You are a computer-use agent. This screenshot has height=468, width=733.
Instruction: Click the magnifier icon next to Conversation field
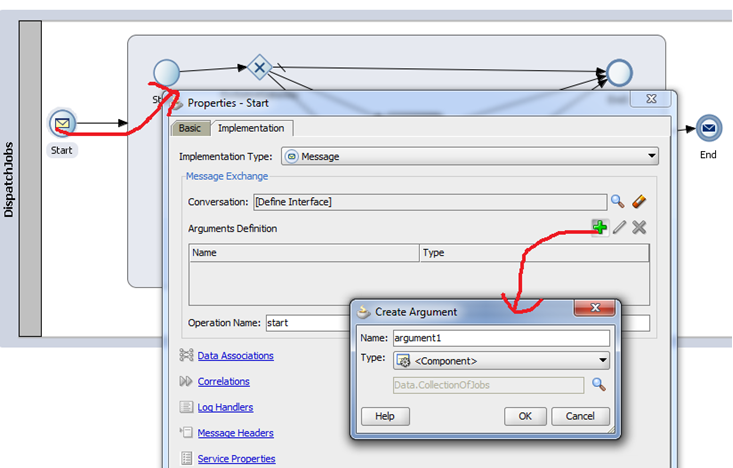(618, 202)
